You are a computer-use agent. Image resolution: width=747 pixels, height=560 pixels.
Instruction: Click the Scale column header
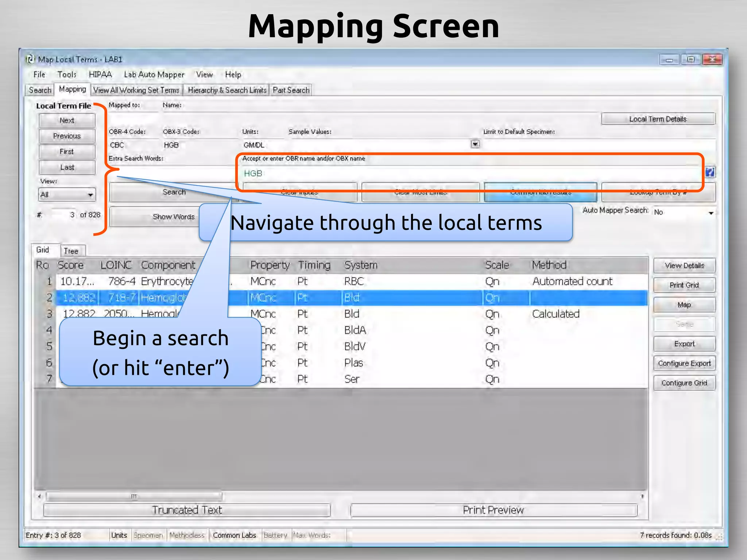coord(497,265)
